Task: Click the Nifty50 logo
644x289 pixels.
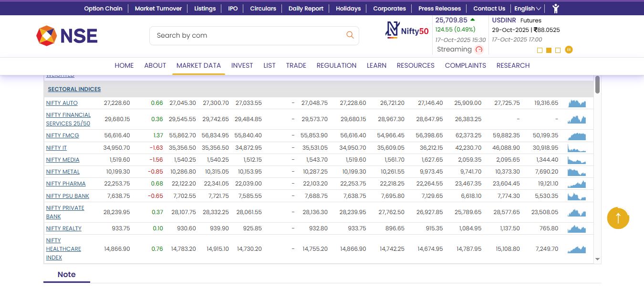Action: click(407, 31)
